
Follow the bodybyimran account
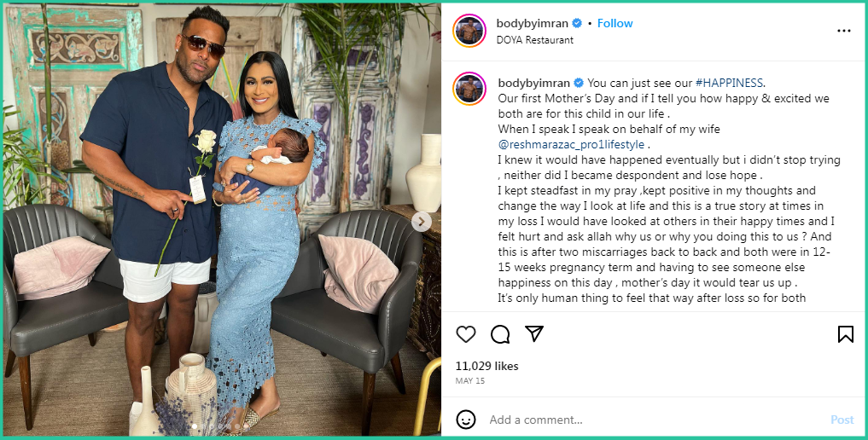click(615, 23)
